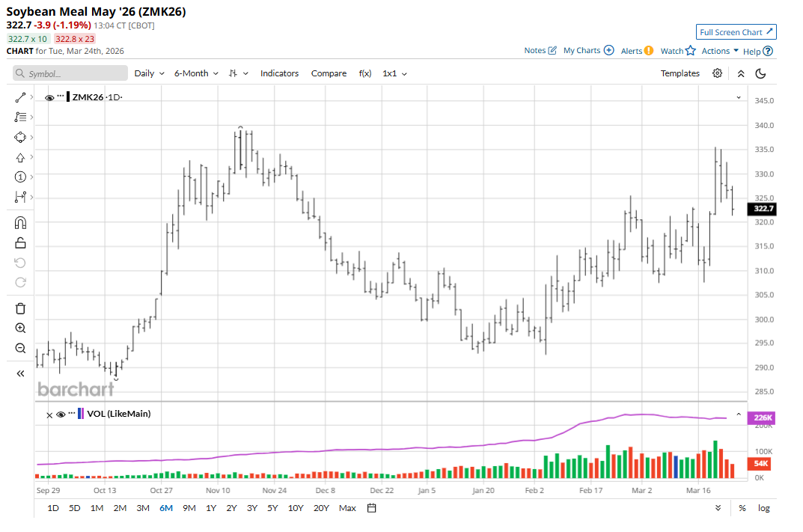
Task: Zoom in on the chart
Action: coord(20,328)
